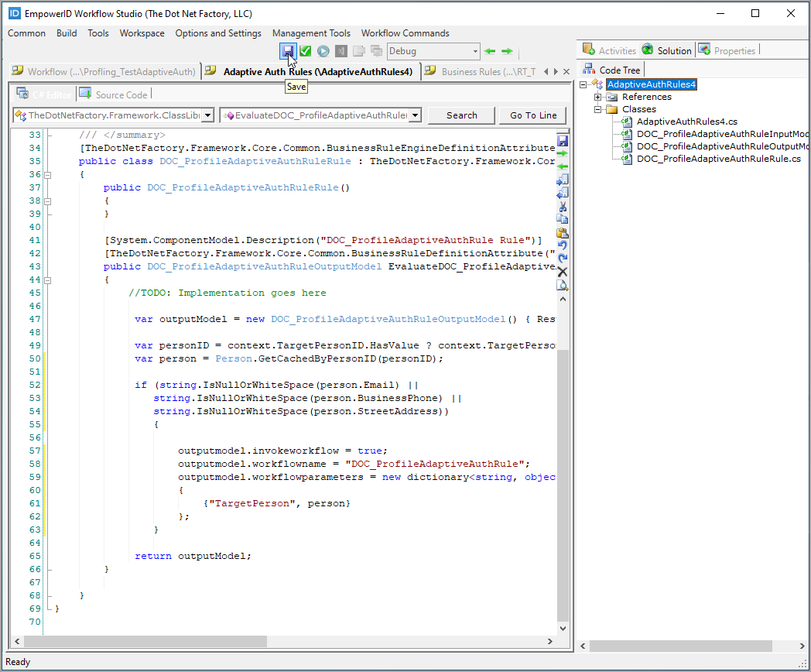Click the Undo arrow in editor sidebar
The image size is (811, 672).
click(x=563, y=245)
